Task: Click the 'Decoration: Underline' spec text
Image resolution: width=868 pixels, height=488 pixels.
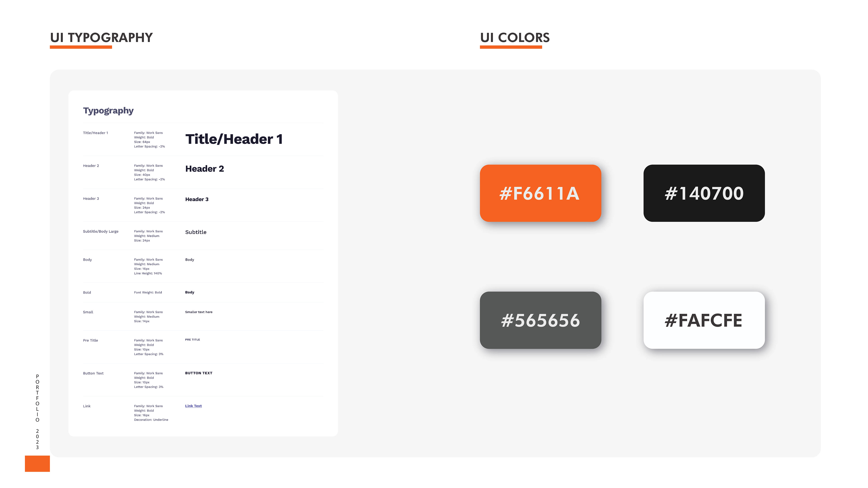Action: tap(151, 420)
